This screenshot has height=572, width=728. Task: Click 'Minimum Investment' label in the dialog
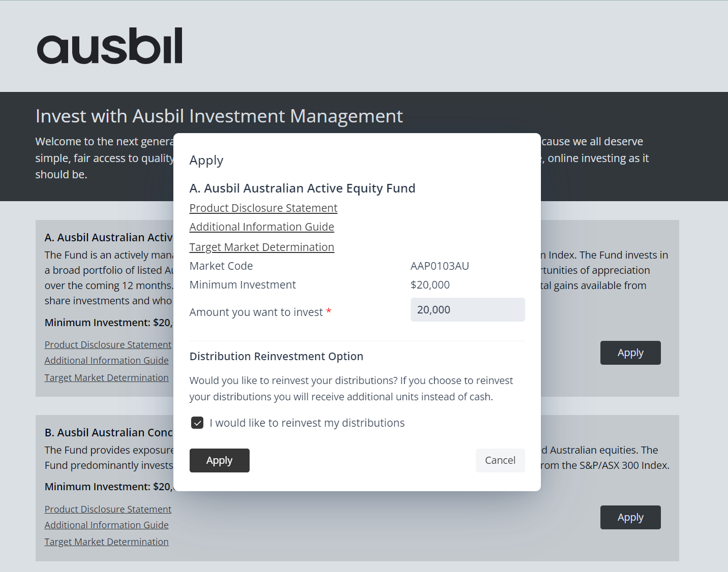point(242,284)
